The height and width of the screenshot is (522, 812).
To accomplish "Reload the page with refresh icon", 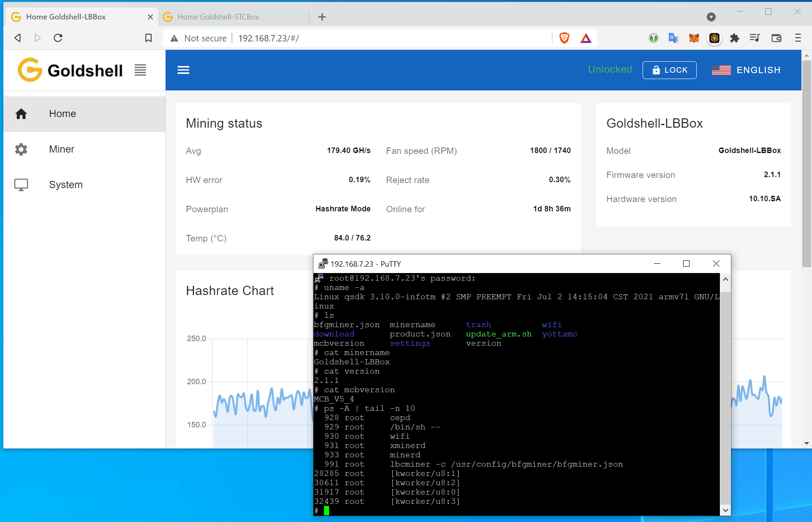I will [58, 38].
